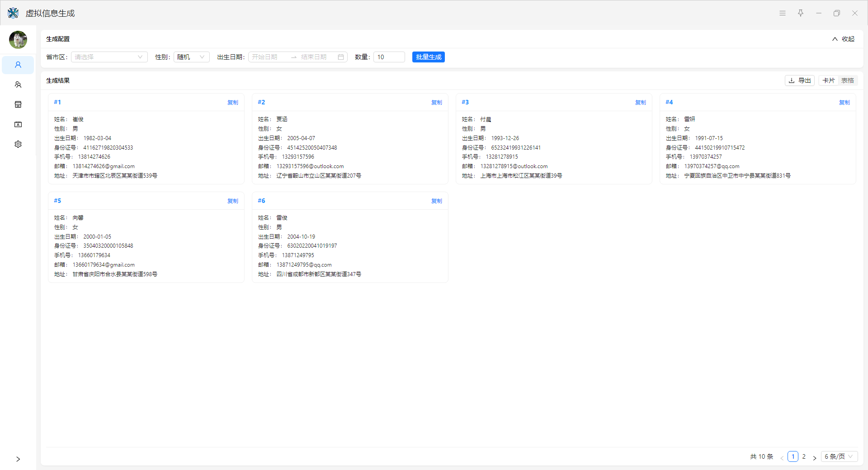Open the 性别 gender dropdown
868x470 pixels.
[191, 57]
